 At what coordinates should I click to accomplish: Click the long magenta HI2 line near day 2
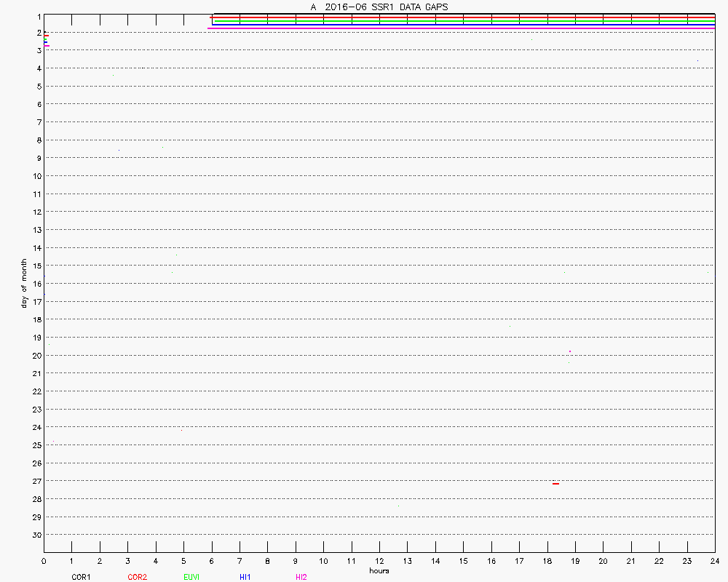462,28
